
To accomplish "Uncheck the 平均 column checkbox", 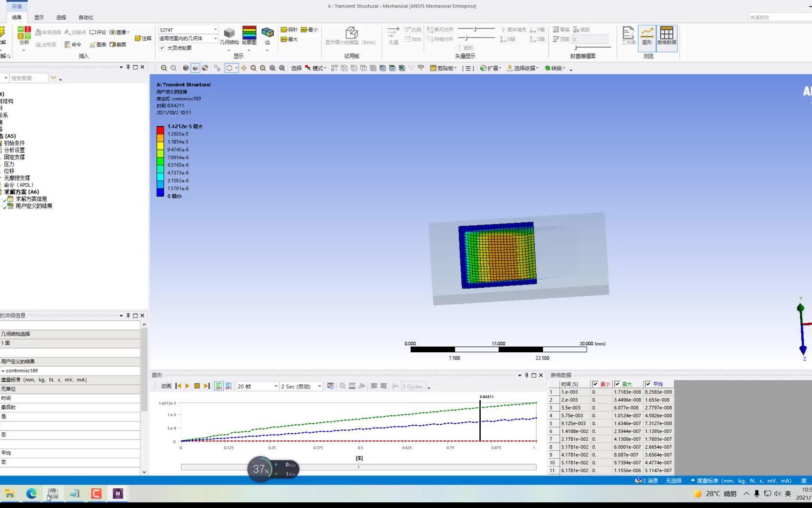I will [648, 384].
